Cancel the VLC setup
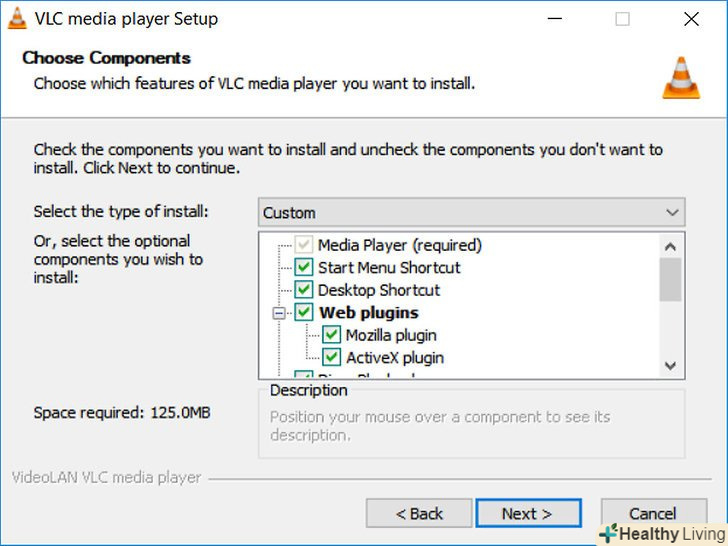Screen dimensions: 728x546 [x=652, y=514]
